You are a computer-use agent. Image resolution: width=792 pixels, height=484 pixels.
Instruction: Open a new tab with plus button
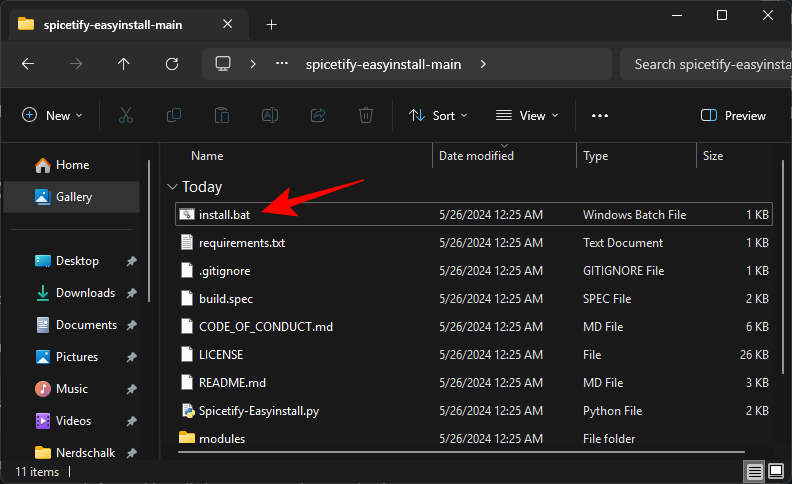pyautogui.click(x=271, y=24)
